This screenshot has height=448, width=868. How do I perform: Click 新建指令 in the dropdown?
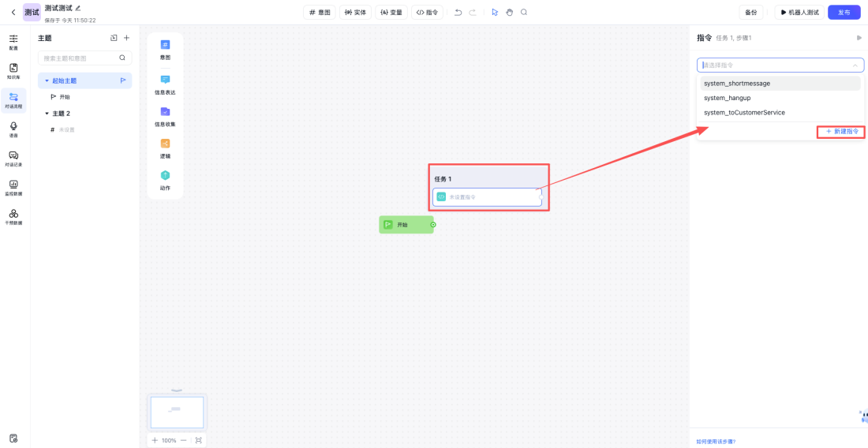pos(842,131)
